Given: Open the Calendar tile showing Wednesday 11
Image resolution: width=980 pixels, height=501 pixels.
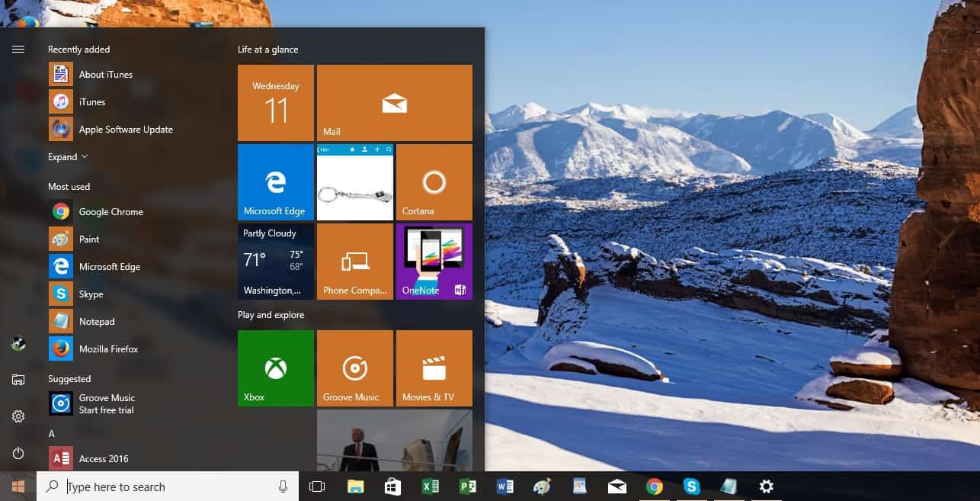Looking at the screenshot, I should click(276, 103).
